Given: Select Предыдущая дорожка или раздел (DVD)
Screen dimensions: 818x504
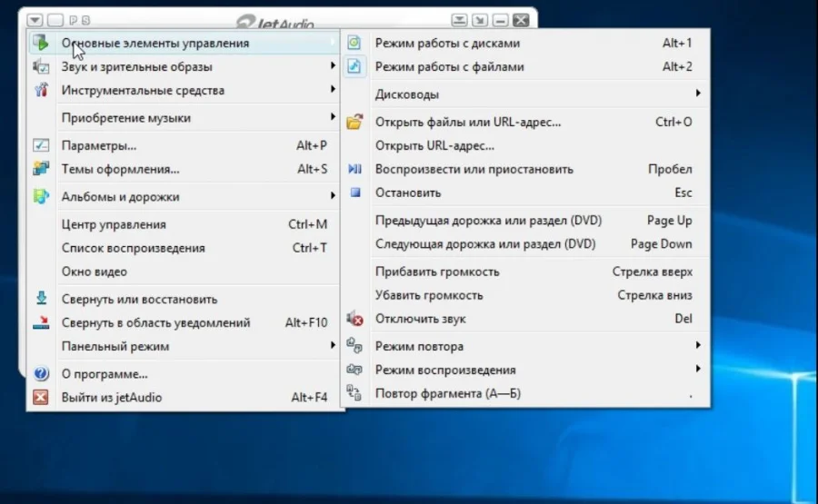Looking at the screenshot, I should tap(526, 221).
